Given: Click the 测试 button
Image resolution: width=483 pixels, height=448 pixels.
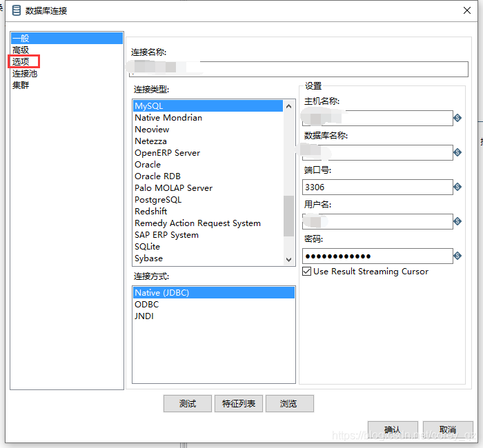Looking at the screenshot, I should (188, 403).
